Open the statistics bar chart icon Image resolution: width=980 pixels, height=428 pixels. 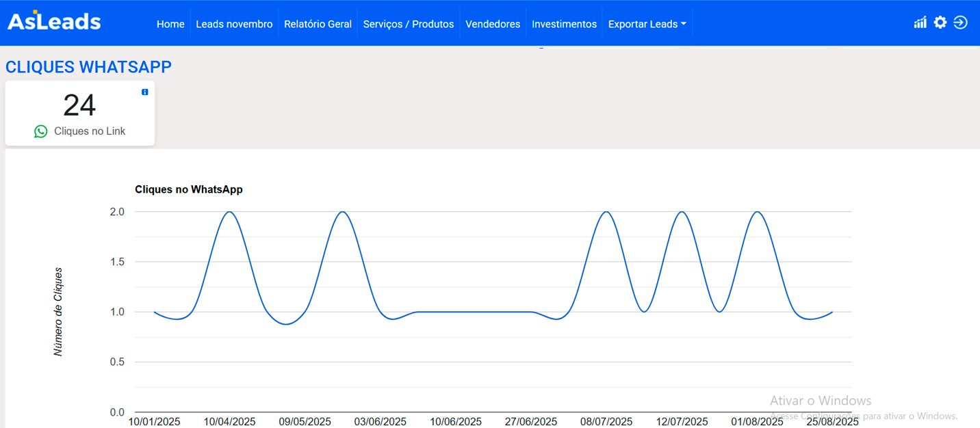point(920,23)
